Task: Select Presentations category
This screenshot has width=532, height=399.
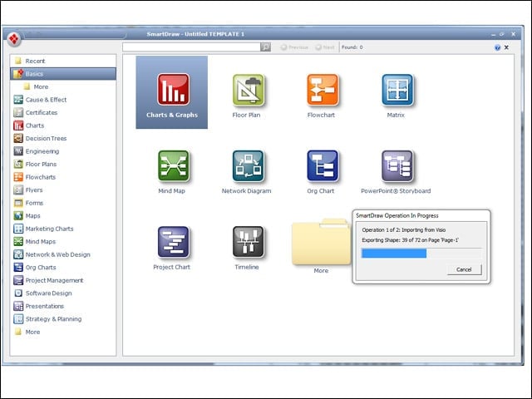Action: point(39,306)
